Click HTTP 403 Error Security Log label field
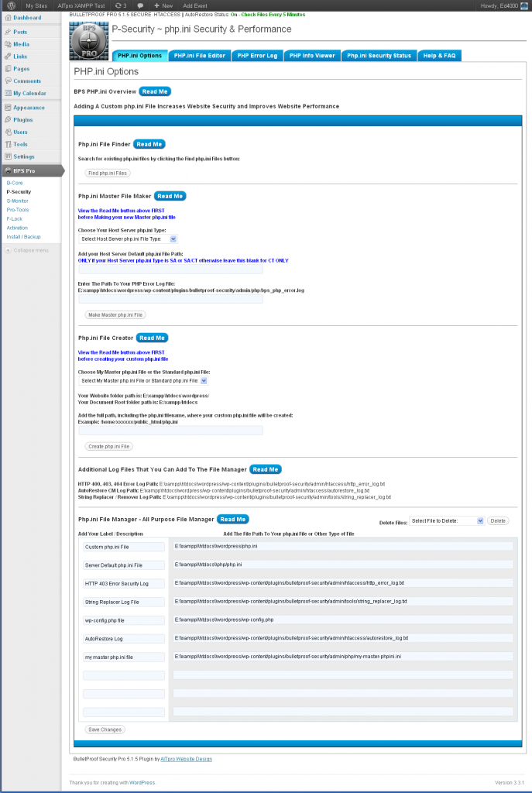The image size is (532, 793). click(124, 584)
